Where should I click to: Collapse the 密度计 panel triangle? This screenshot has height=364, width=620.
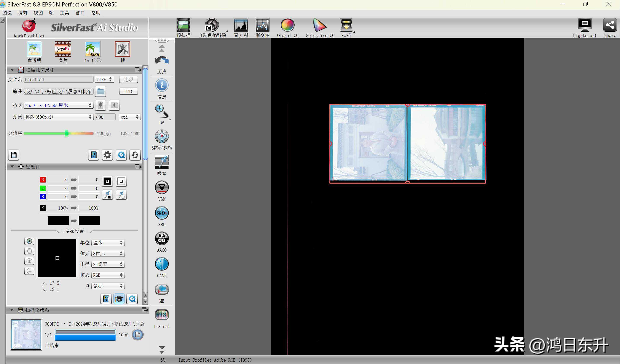(x=12, y=167)
